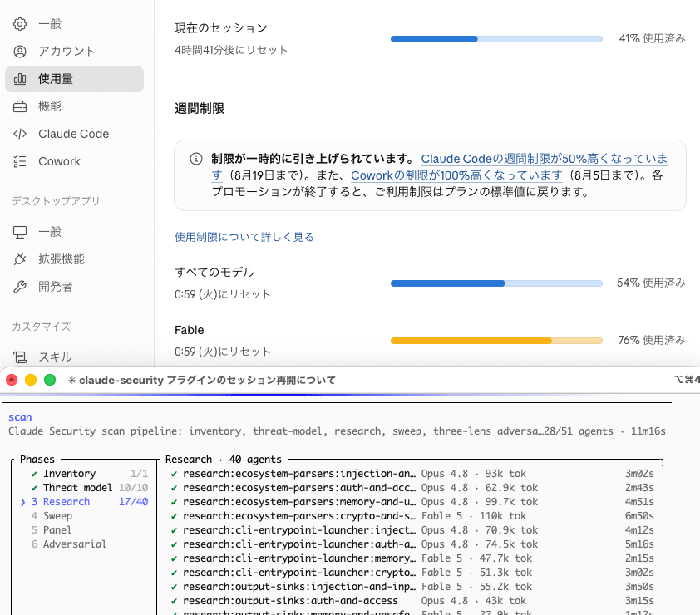Open the 機能 settings section

click(x=74, y=106)
